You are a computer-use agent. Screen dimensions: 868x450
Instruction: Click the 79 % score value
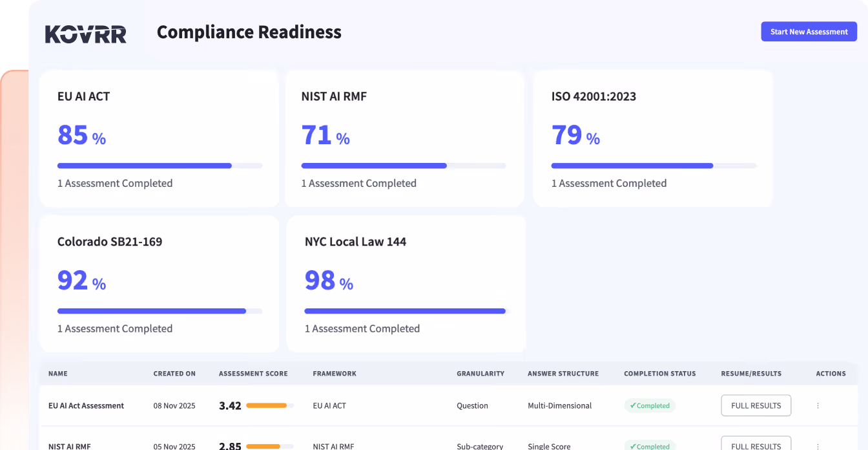tap(575, 135)
